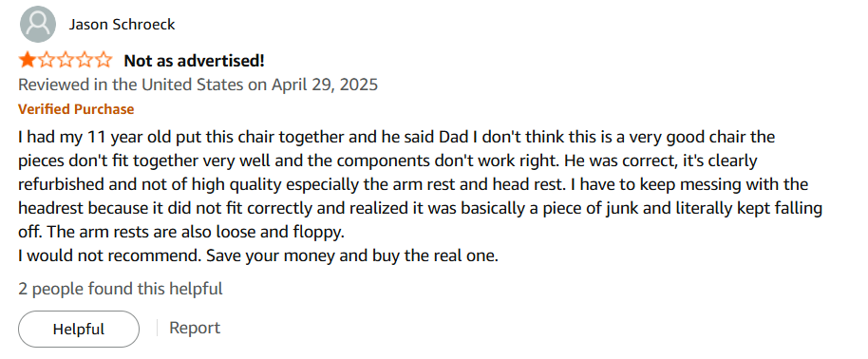Click the filled orange first star
Image resolution: width=868 pixels, height=359 pixels.
(x=28, y=59)
